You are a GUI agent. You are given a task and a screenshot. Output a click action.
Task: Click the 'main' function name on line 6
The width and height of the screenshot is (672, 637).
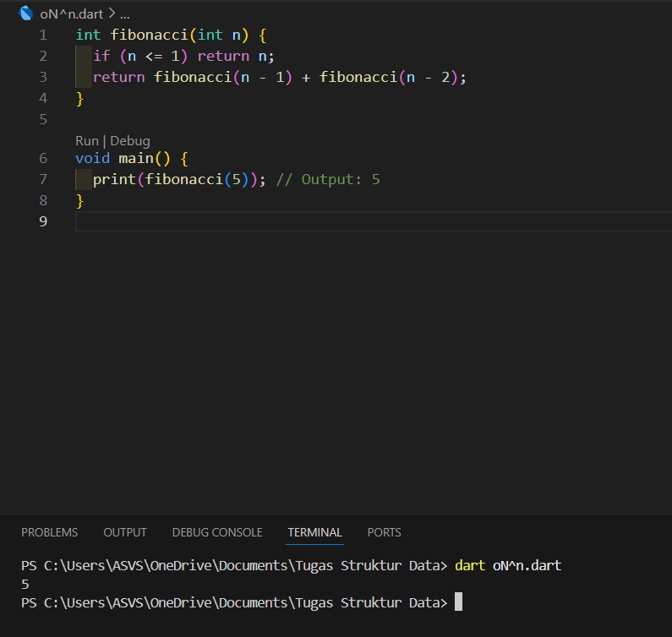[136, 158]
